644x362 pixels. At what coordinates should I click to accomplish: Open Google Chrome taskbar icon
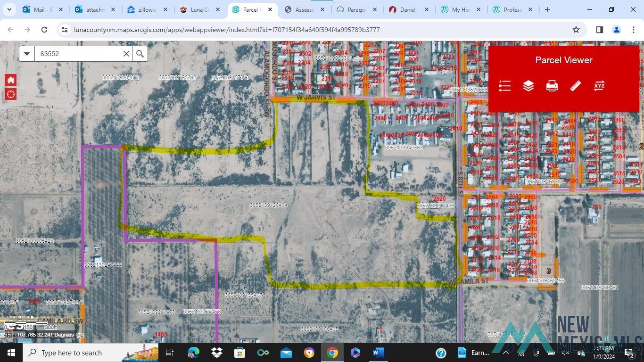click(332, 353)
